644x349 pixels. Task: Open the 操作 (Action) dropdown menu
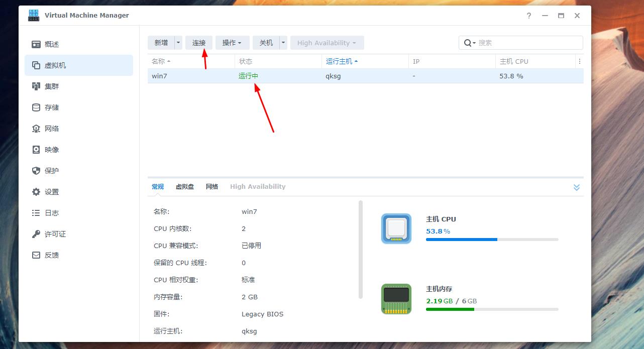232,43
